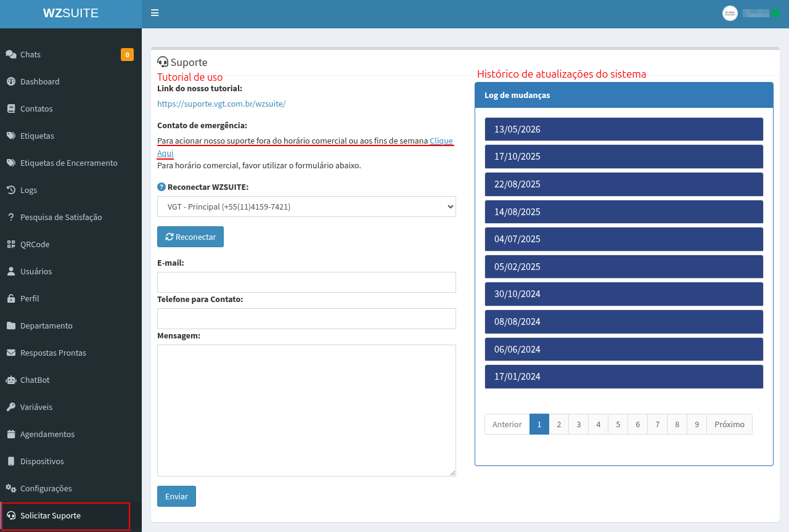Open the Reconectar WZSUITE device dropdown
The height and width of the screenshot is (532, 789).
306,207
